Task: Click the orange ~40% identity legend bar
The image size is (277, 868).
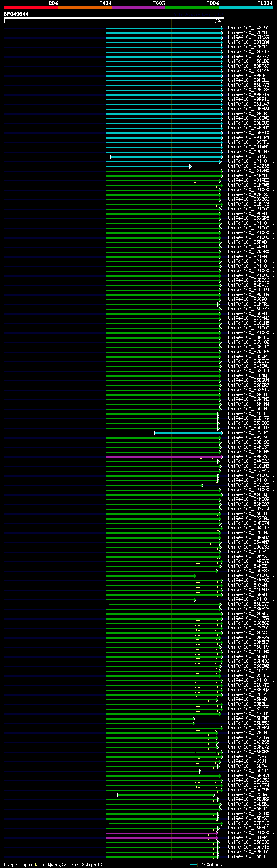Action: tap(84, 8)
